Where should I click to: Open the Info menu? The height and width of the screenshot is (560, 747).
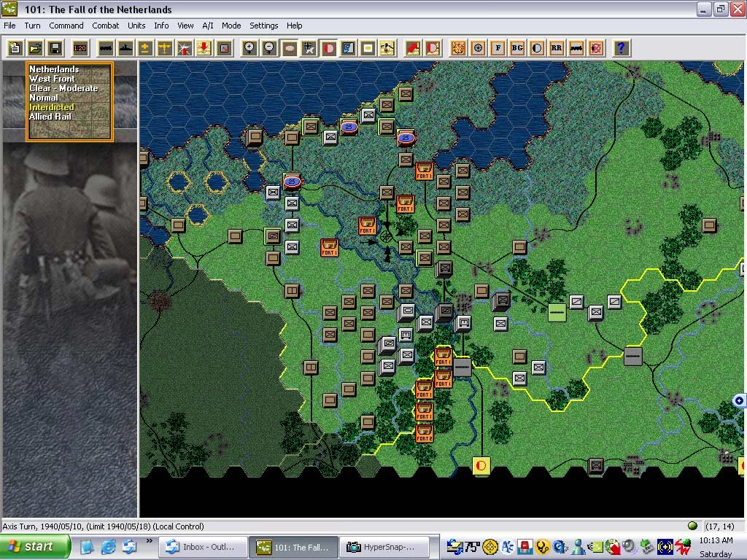coord(161,26)
